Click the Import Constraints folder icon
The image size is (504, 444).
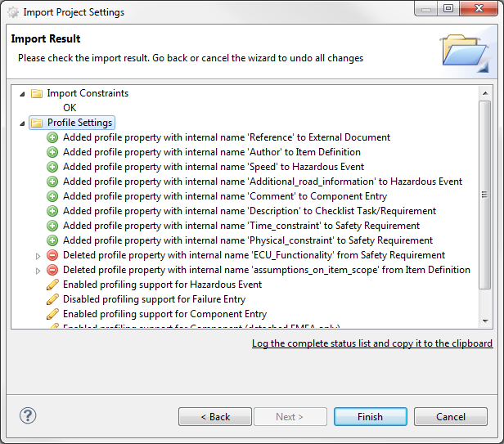[37, 93]
